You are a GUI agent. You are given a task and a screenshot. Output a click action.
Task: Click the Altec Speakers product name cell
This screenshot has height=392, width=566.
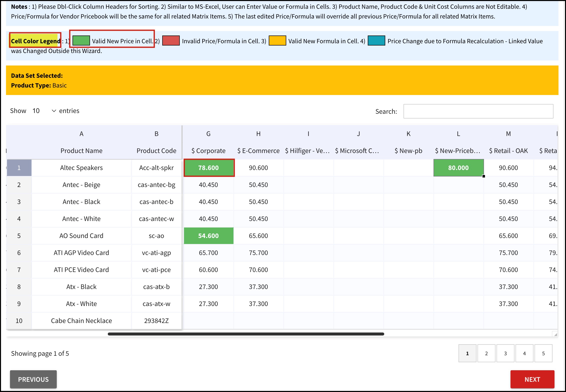(x=81, y=168)
